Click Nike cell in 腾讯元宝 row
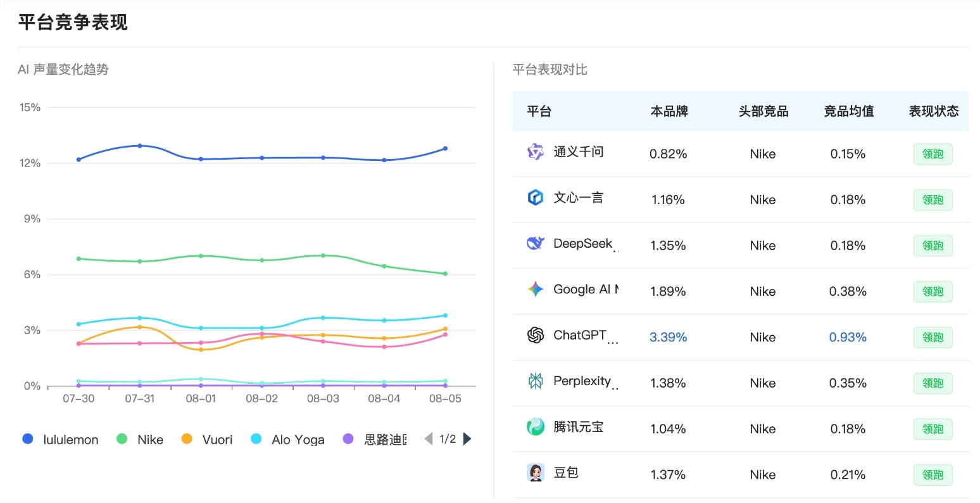This screenshot has width=980, height=503. tap(763, 429)
